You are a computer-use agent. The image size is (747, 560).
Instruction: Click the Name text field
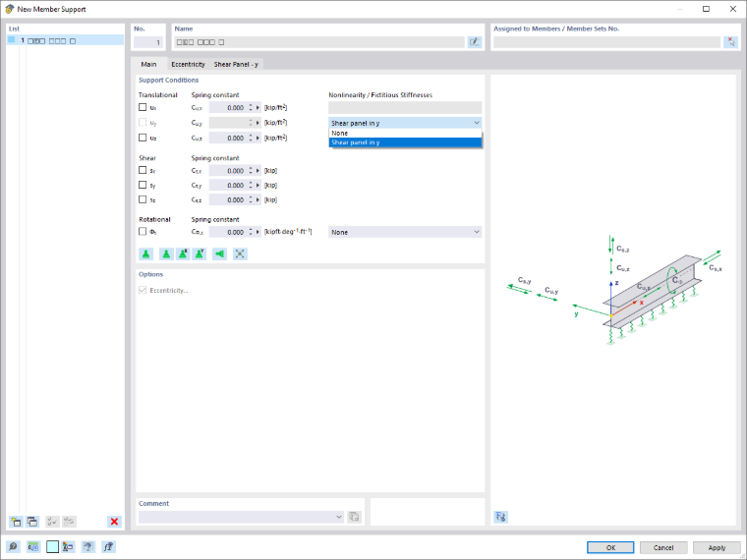[319, 42]
